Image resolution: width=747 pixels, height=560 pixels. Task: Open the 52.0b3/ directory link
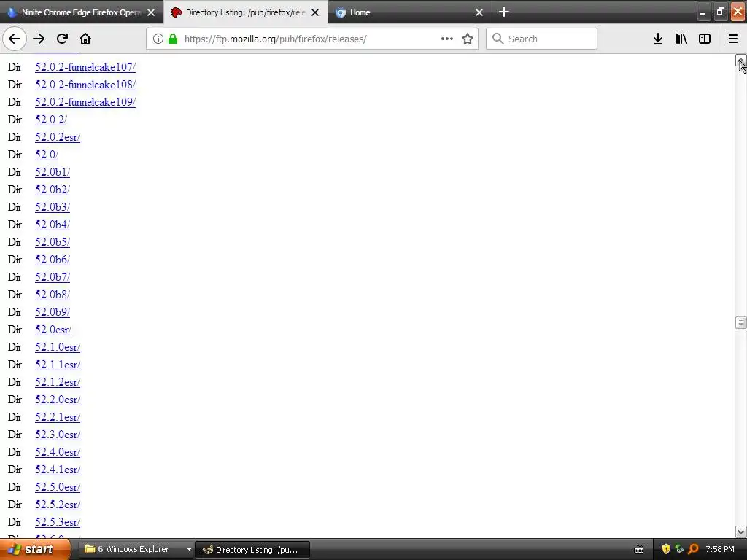pos(53,207)
